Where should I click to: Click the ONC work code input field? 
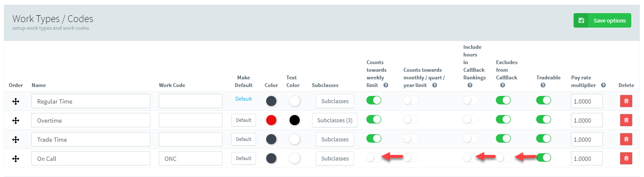[190, 158]
